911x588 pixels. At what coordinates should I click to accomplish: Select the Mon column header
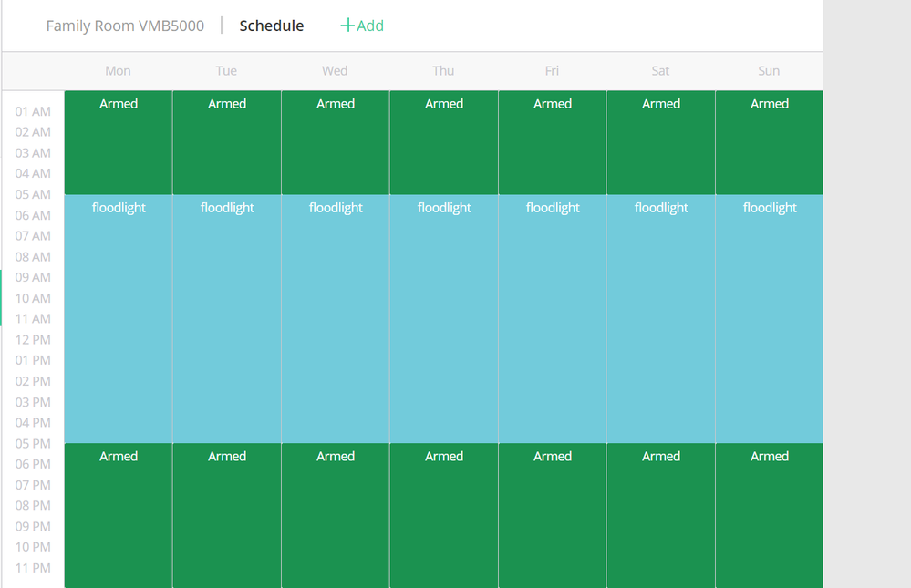tap(118, 71)
